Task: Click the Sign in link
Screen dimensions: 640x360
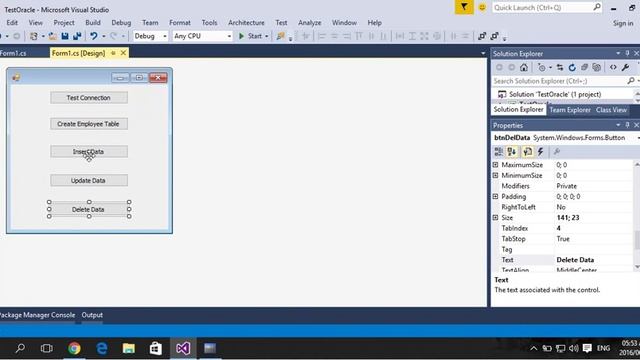Action: point(623,24)
